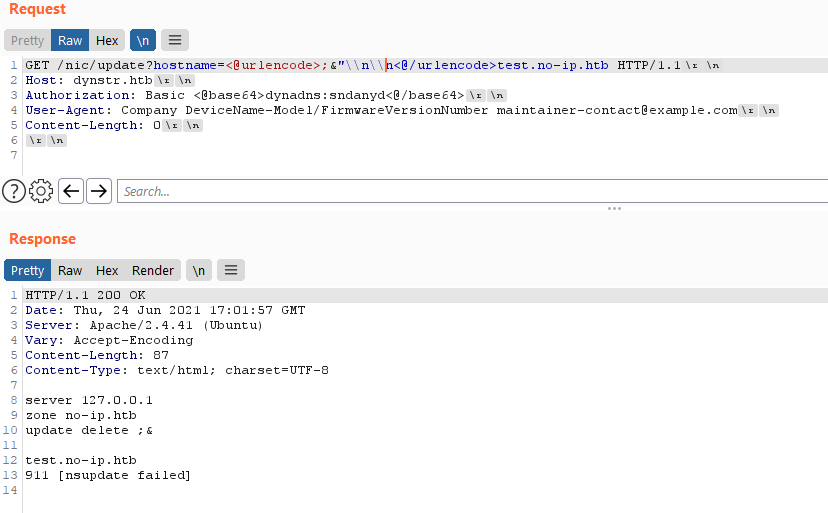This screenshot has width=828, height=513.
Task: Go to next search match arrow
Action: pyautogui.click(x=98, y=191)
